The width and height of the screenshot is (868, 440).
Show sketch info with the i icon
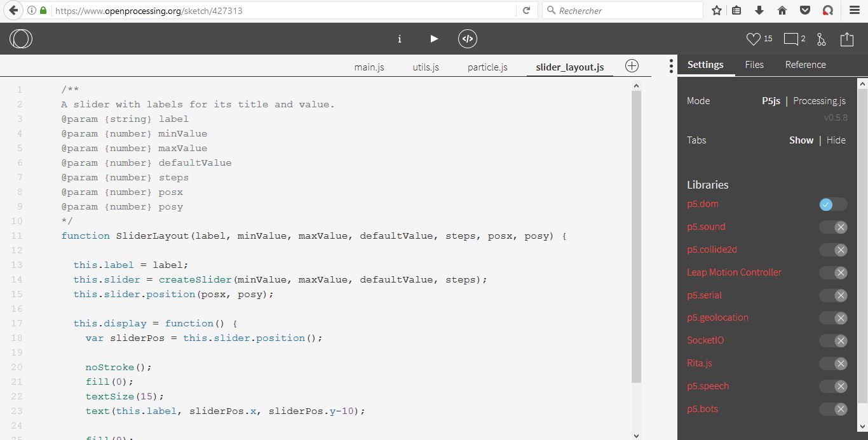point(400,39)
